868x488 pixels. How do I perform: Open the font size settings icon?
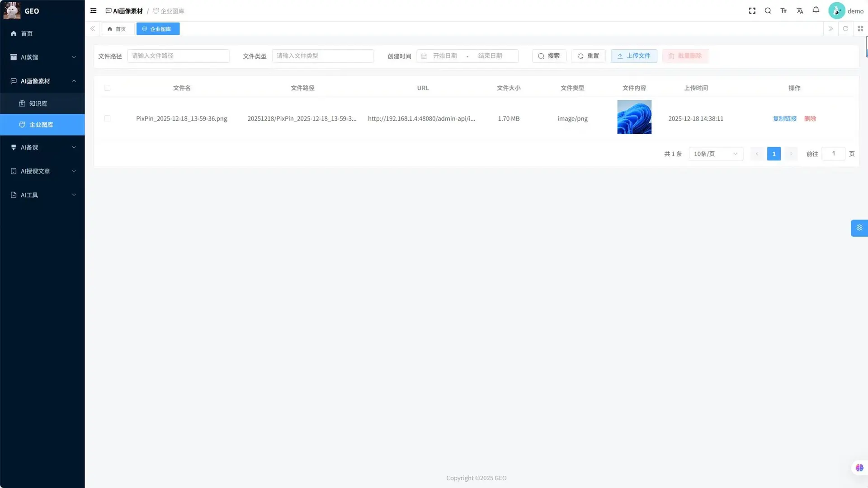point(783,11)
